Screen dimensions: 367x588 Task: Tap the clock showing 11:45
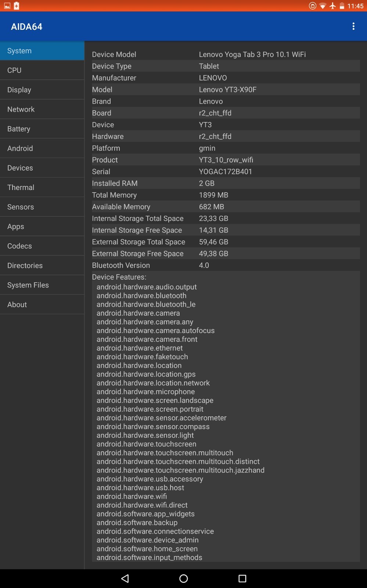point(355,6)
